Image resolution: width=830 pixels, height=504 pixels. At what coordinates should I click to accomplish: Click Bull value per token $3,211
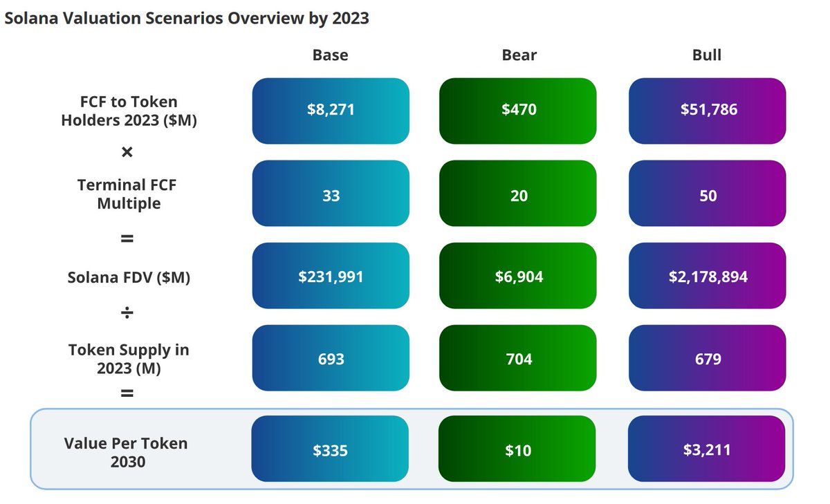coord(706,449)
